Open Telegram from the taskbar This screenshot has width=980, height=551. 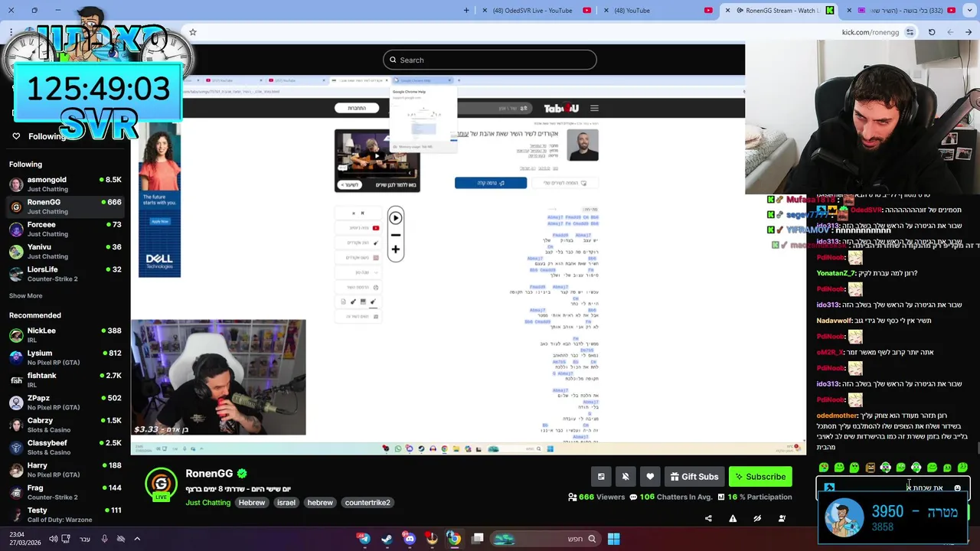(364, 539)
